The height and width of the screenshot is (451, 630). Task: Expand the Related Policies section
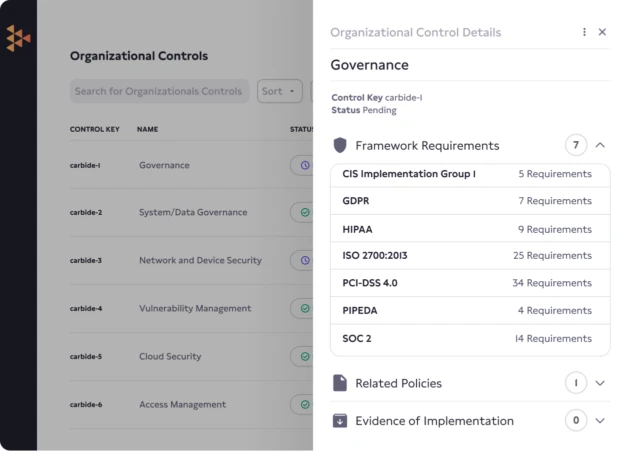click(600, 383)
